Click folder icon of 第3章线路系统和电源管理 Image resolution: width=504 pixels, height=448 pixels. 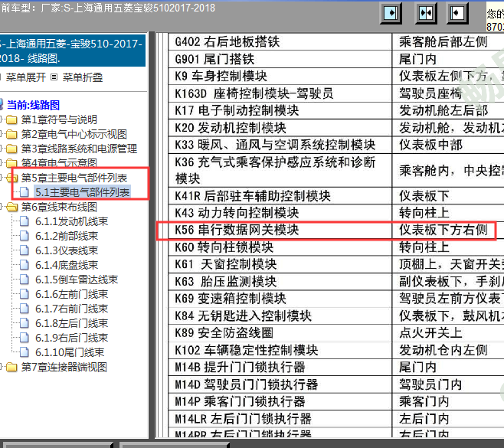click(12, 149)
